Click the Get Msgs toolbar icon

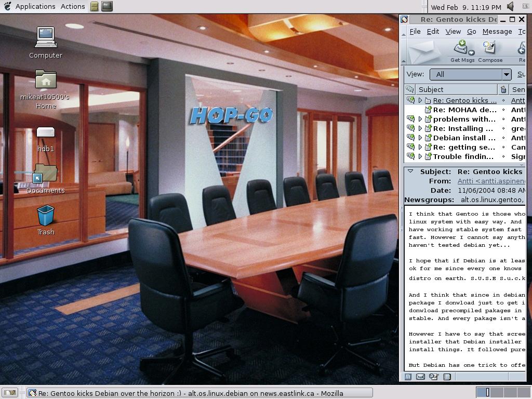(462, 51)
